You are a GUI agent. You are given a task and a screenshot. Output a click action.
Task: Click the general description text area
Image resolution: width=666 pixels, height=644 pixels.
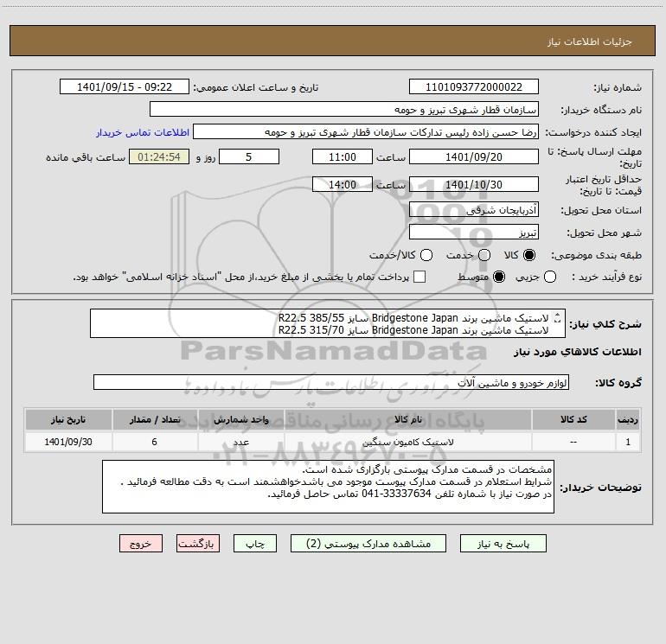pyautogui.click(x=328, y=323)
